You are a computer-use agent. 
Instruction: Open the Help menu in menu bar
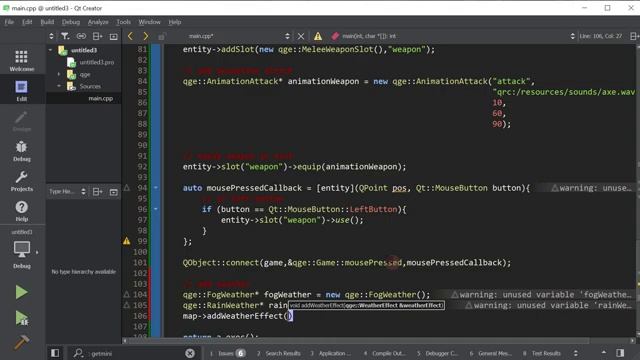[175, 22]
